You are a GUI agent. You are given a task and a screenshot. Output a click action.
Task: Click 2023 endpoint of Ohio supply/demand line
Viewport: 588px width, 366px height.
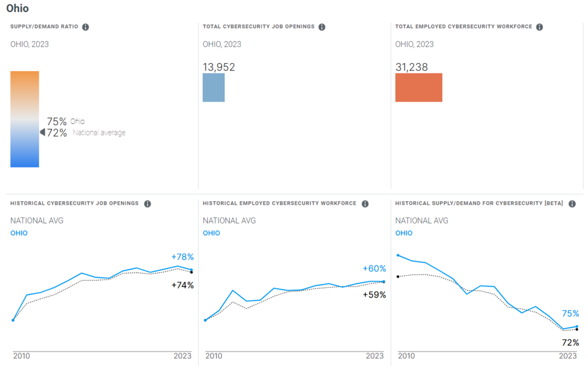(x=577, y=326)
